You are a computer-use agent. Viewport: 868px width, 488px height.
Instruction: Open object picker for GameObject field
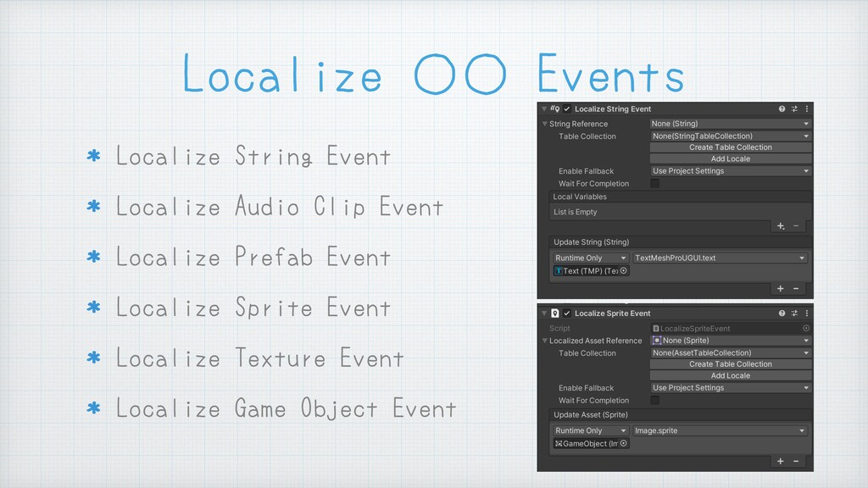pos(624,443)
